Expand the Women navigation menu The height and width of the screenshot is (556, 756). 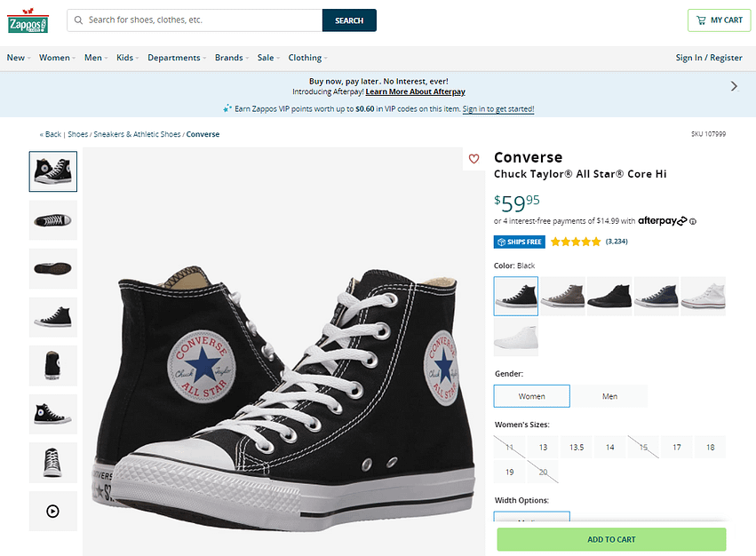click(57, 58)
